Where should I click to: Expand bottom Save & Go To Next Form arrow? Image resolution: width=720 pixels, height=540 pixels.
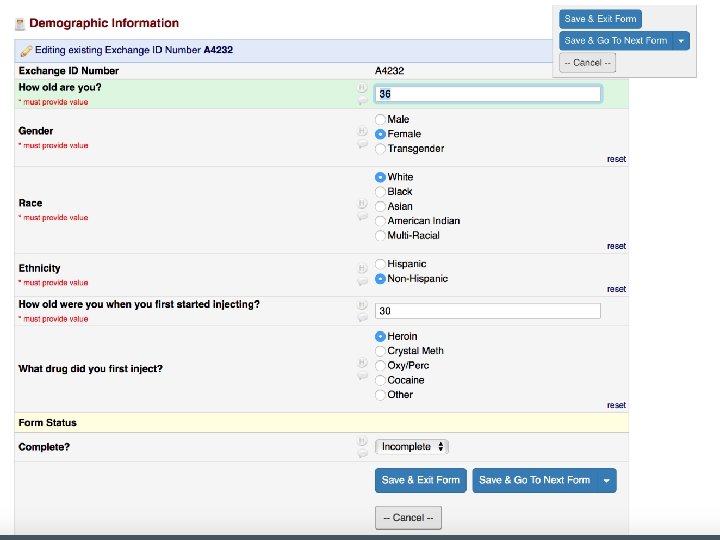click(607, 481)
